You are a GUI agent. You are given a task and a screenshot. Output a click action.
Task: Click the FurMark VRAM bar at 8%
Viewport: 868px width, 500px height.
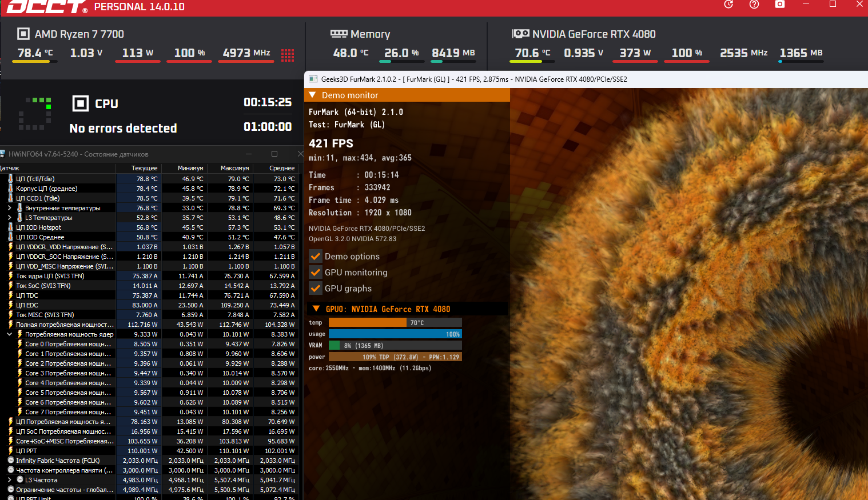[x=395, y=346]
